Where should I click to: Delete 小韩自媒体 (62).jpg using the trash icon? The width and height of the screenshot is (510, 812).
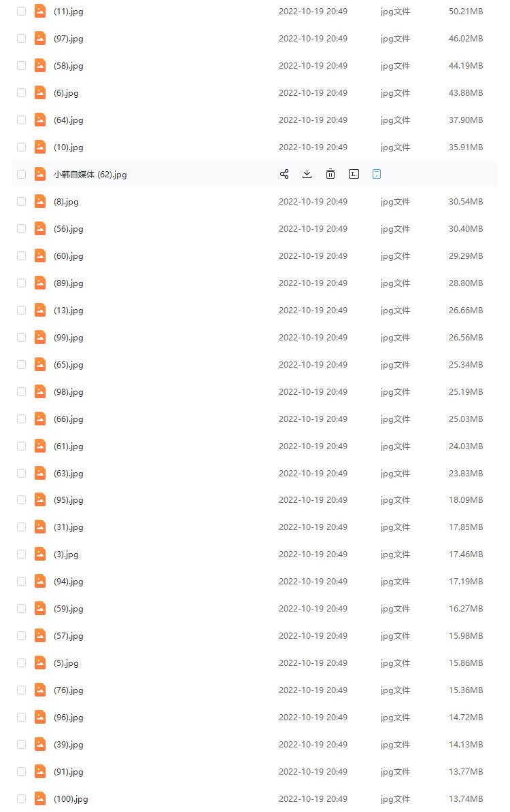(330, 174)
